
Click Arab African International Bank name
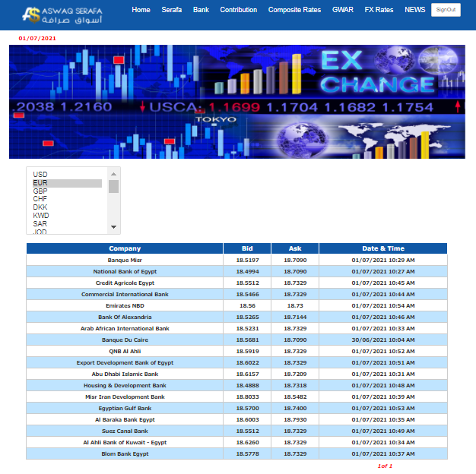pyautogui.click(x=125, y=328)
